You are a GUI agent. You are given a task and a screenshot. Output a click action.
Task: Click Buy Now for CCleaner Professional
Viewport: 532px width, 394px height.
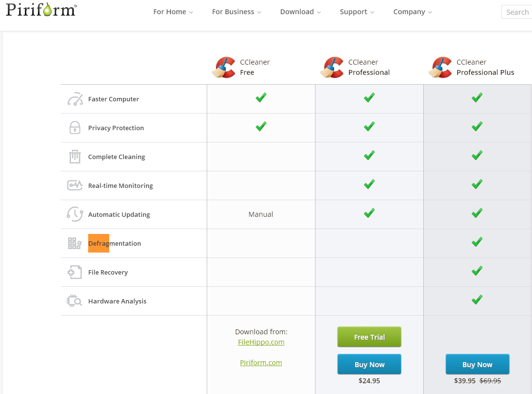coord(369,364)
